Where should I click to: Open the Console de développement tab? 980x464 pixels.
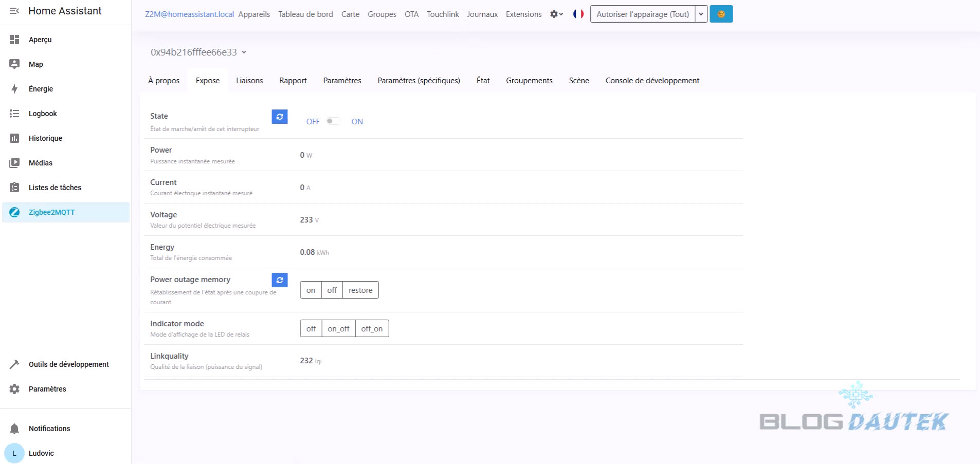click(x=652, y=81)
